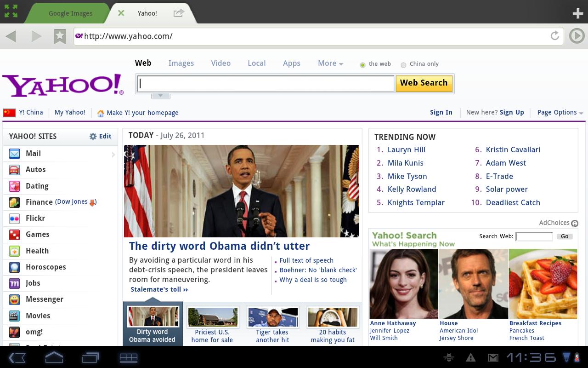Viewport: 588px width, 368px height.
Task: Click the Flickr icon in sidebar
Action: pos(14,218)
